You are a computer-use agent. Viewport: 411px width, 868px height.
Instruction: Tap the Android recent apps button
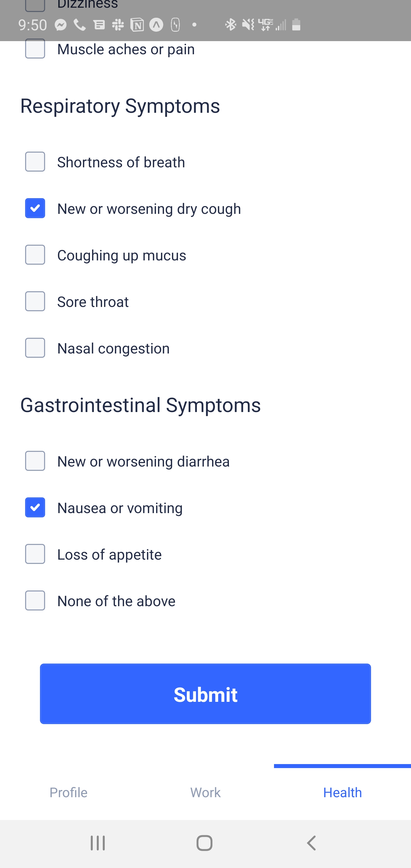[x=98, y=843]
